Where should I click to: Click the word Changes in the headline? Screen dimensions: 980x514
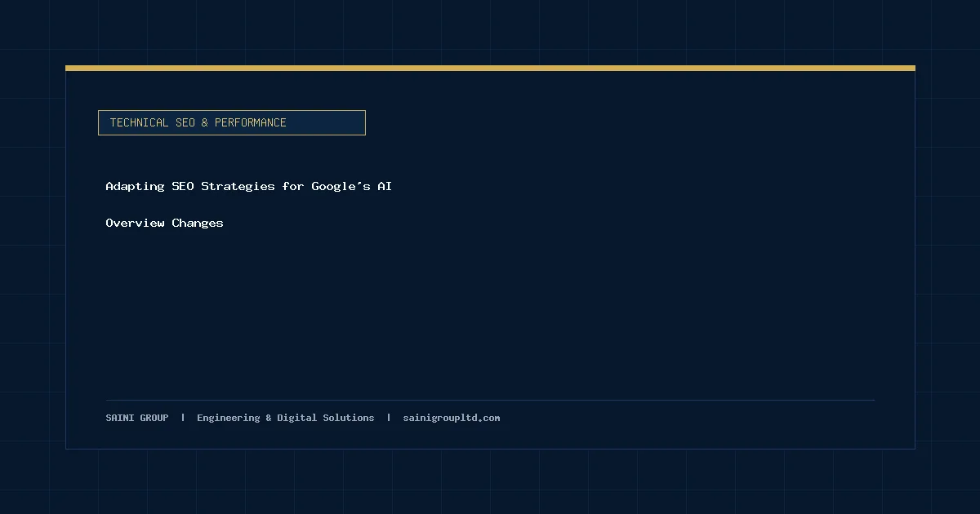tap(198, 223)
